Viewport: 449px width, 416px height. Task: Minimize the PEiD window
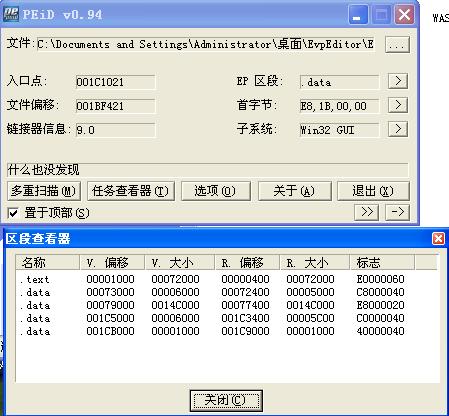[x=358, y=15]
